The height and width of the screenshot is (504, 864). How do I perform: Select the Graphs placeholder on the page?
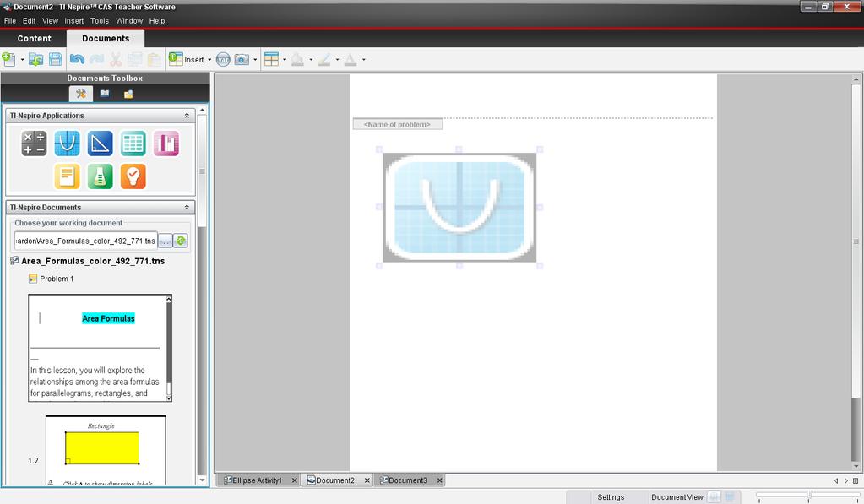coord(459,207)
